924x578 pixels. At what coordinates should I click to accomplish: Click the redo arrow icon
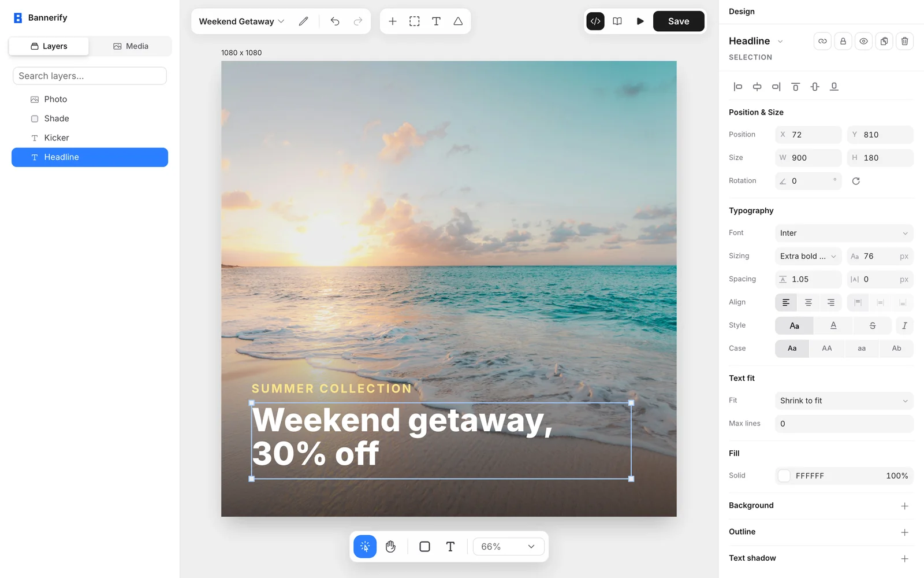click(x=358, y=21)
